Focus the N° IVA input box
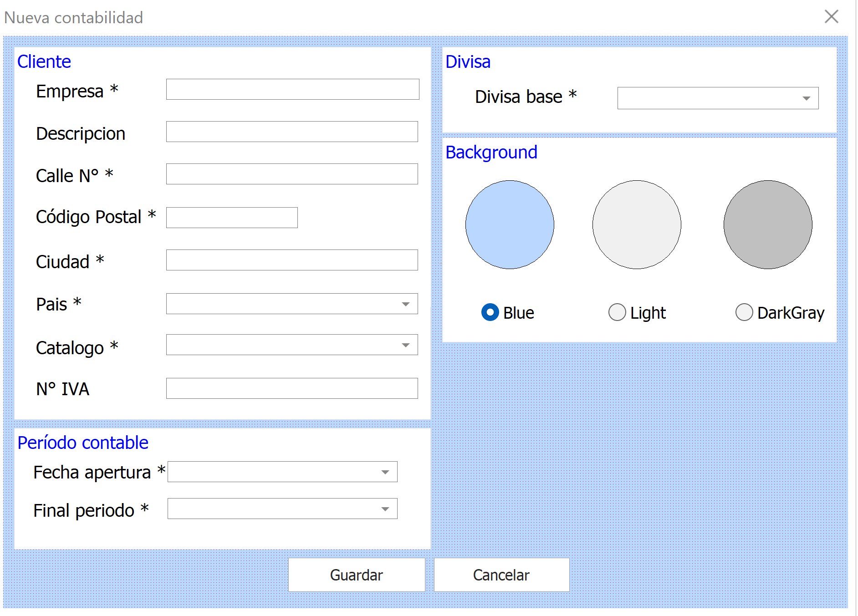858x616 pixels. [x=292, y=388]
